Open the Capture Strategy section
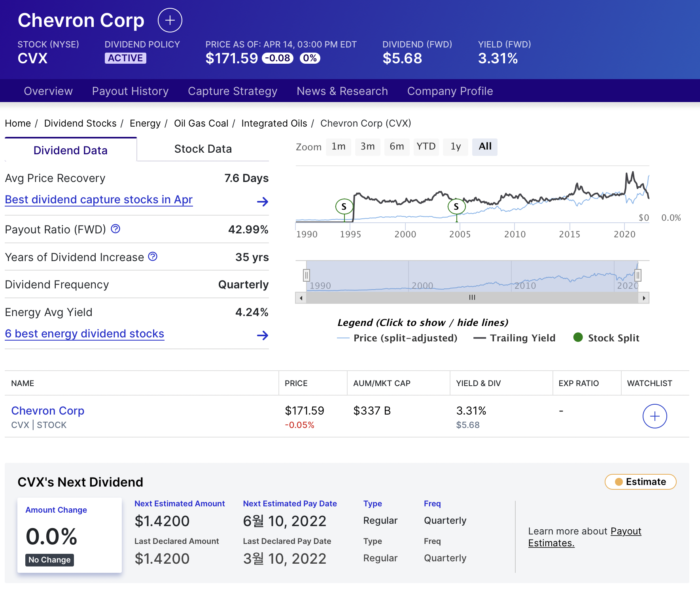The width and height of the screenshot is (700, 591). coord(233,91)
